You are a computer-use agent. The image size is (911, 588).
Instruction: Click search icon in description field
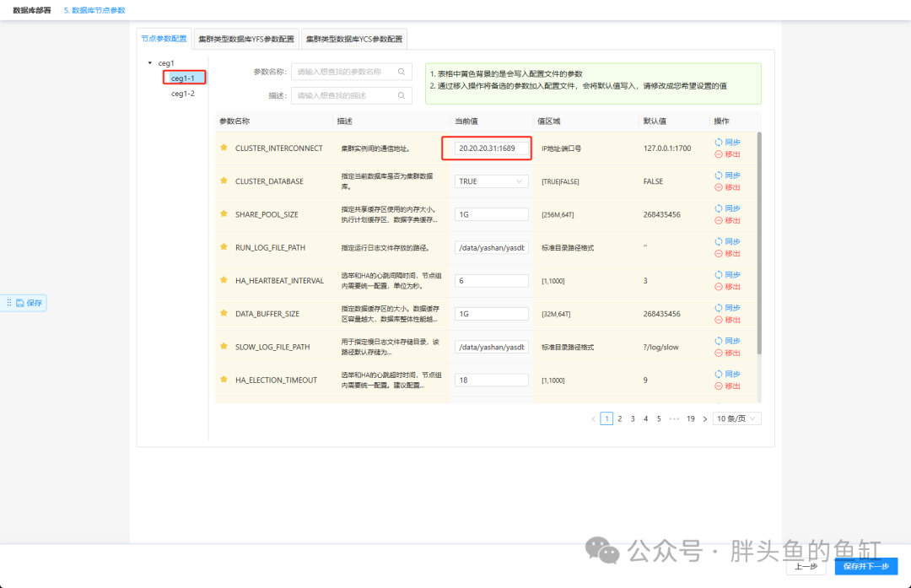(x=402, y=95)
